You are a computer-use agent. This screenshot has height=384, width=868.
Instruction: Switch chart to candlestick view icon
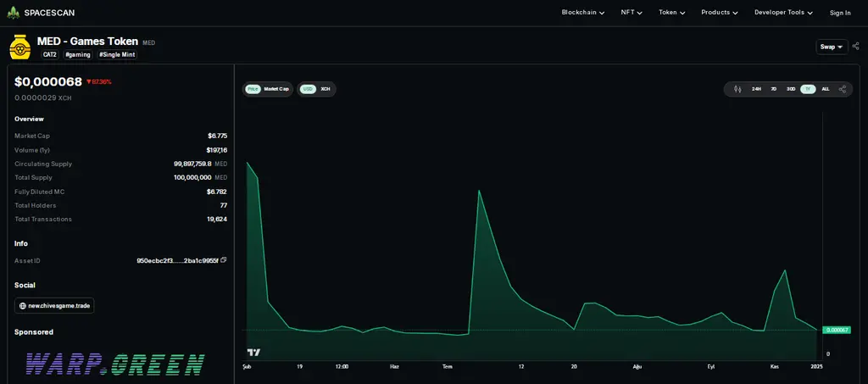[737, 88]
